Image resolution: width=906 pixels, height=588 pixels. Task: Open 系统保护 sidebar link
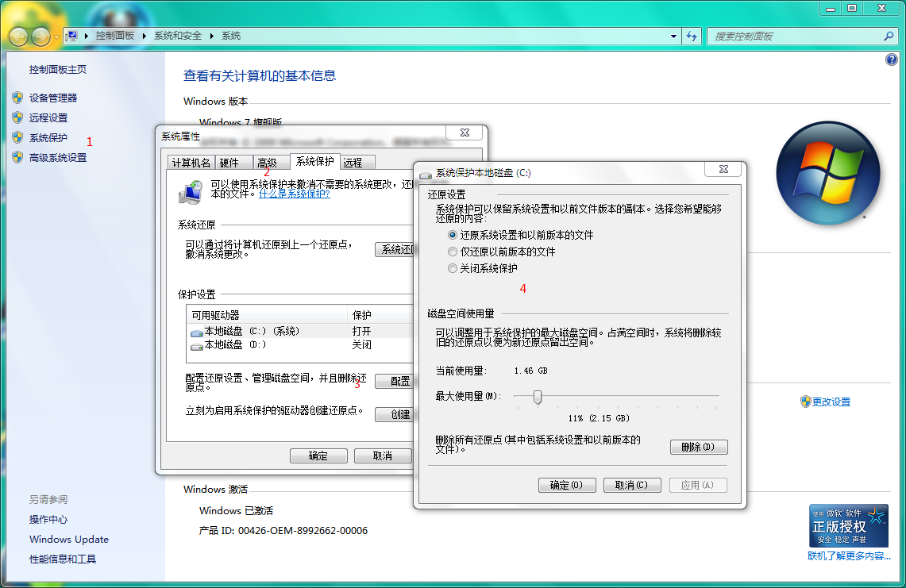48,137
